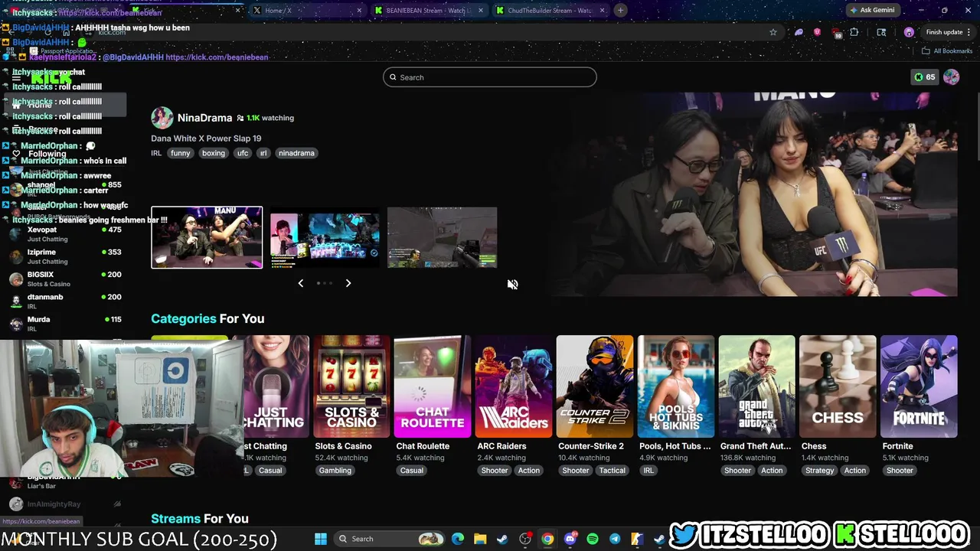Screen dimensions: 980x551
Task: Focus the Kick Search input field
Action: (489, 77)
